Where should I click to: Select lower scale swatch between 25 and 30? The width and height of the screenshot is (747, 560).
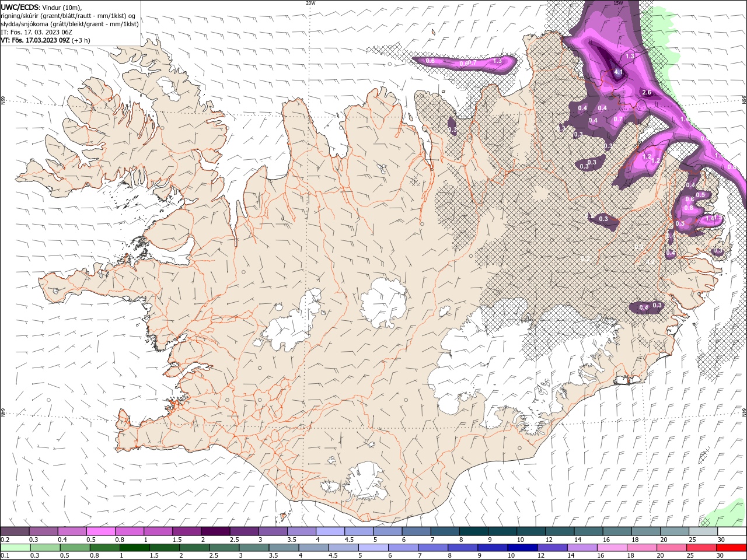point(700,548)
